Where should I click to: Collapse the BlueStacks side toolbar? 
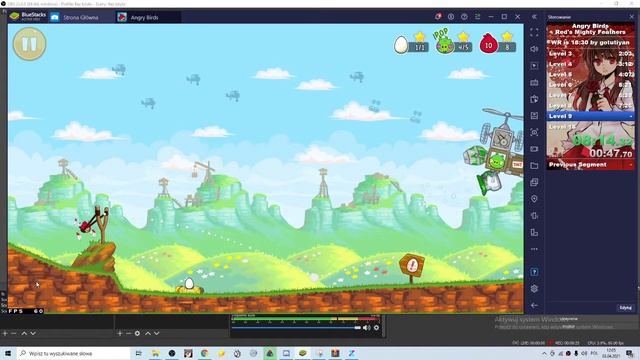click(x=534, y=17)
